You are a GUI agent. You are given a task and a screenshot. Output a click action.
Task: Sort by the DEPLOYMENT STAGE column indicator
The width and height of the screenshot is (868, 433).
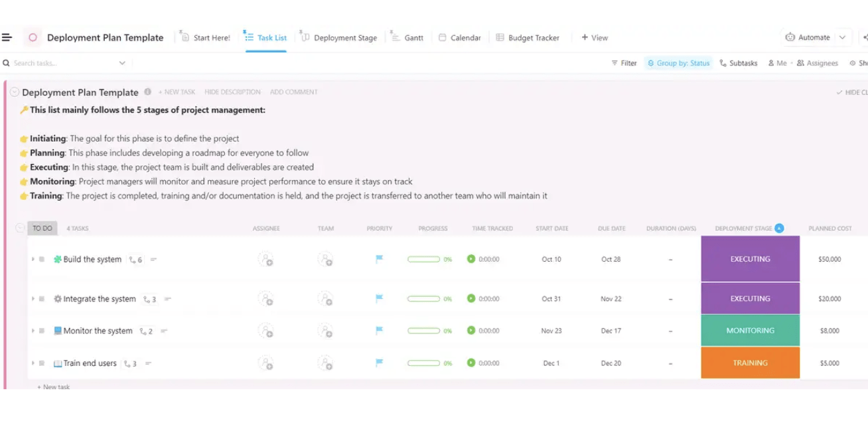tap(779, 228)
